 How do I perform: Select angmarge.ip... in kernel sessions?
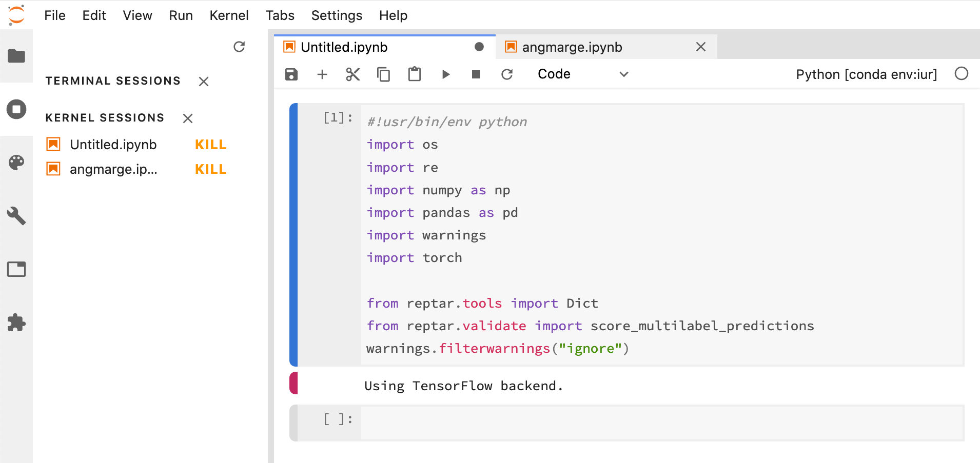click(113, 169)
